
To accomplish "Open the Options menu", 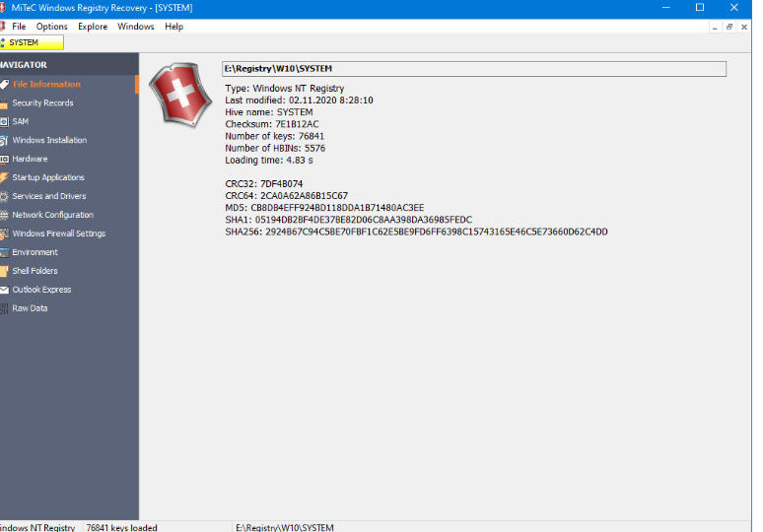I will (x=52, y=27).
